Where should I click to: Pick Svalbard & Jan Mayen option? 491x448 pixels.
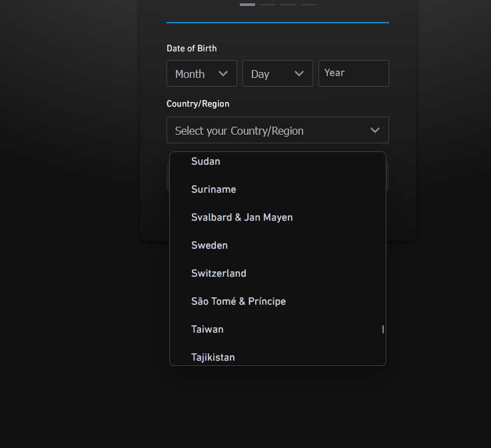(242, 217)
